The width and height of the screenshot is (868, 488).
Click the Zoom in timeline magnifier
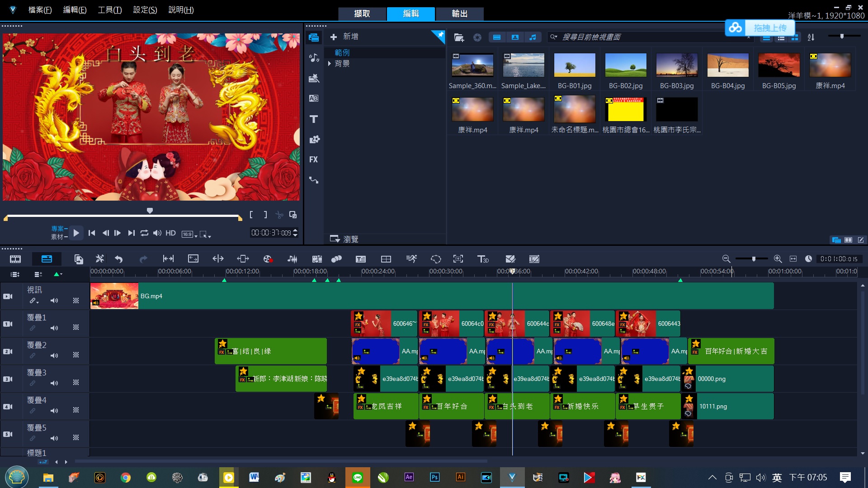(x=778, y=259)
